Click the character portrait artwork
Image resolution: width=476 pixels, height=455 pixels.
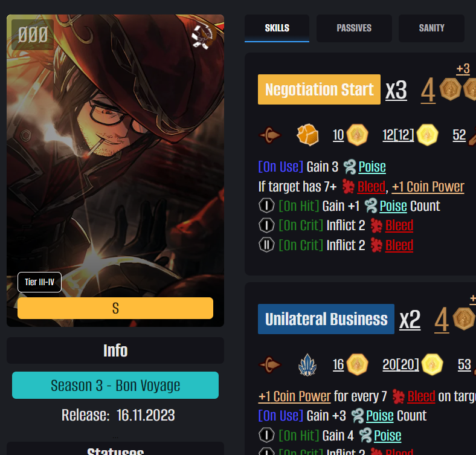[x=115, y=152]
